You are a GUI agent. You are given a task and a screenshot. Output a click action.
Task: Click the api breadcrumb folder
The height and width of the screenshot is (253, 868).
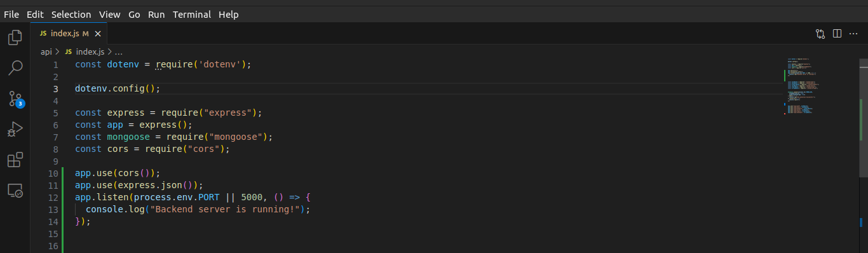(x=46, y=51)
